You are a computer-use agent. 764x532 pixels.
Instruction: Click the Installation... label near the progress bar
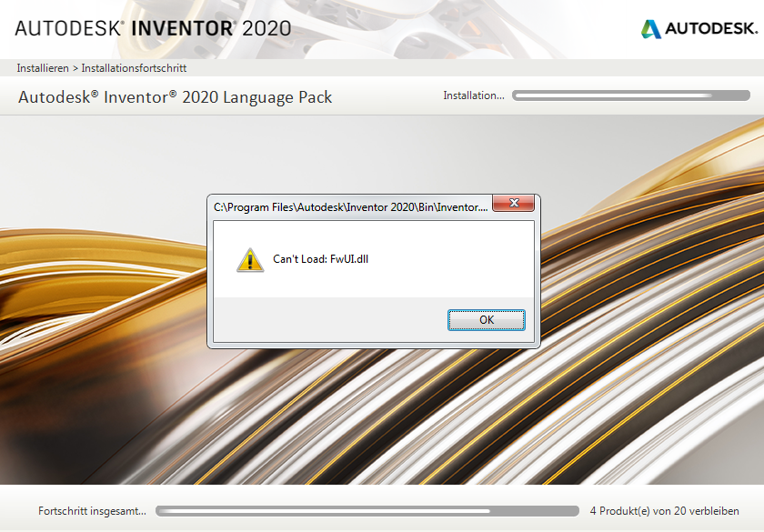[474, 95]
